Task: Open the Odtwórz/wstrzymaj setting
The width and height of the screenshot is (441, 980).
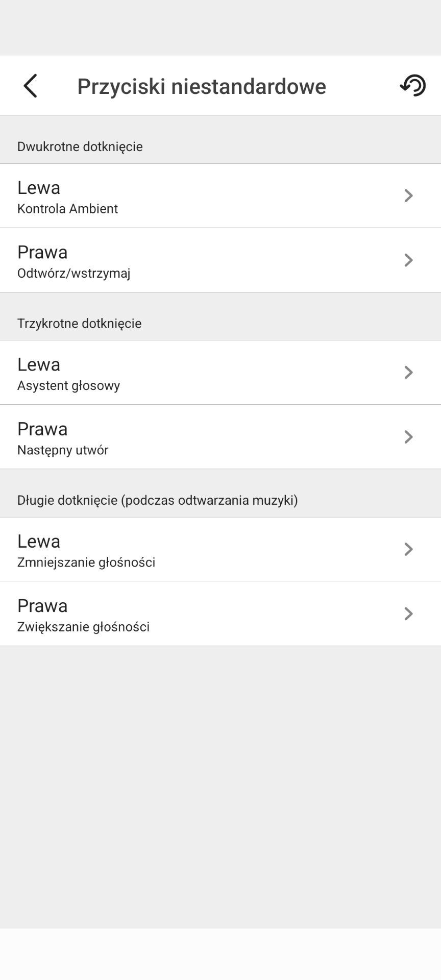Action: point(73,274)
